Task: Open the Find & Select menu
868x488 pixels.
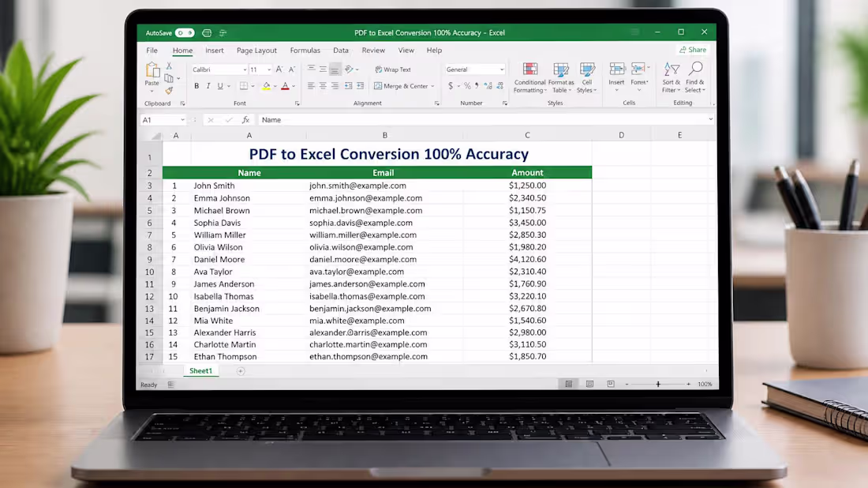Action: click(x=695, y=77)
